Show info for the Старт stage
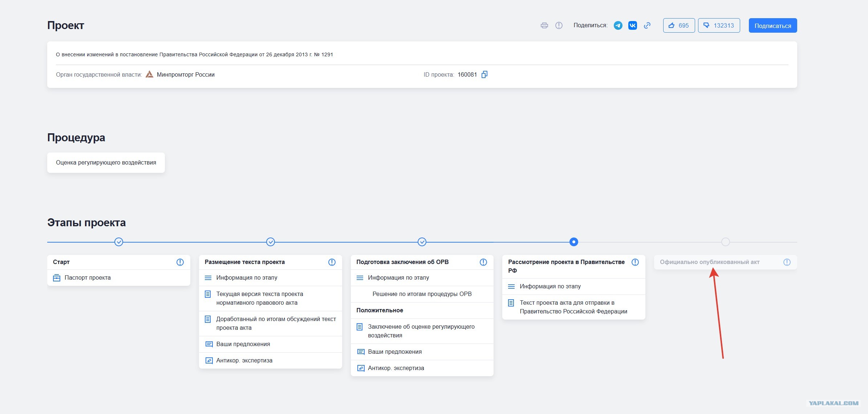 [x=180, y=262]
